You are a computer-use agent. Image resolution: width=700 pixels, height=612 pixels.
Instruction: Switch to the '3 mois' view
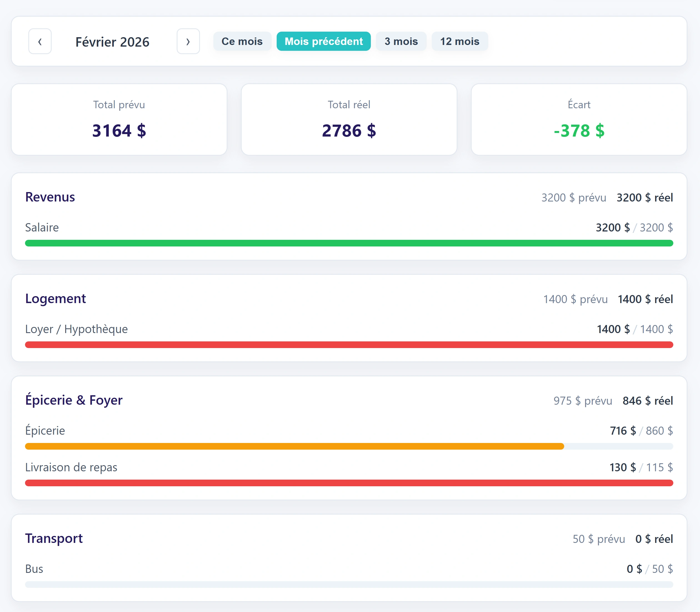[x=401, y=41]
